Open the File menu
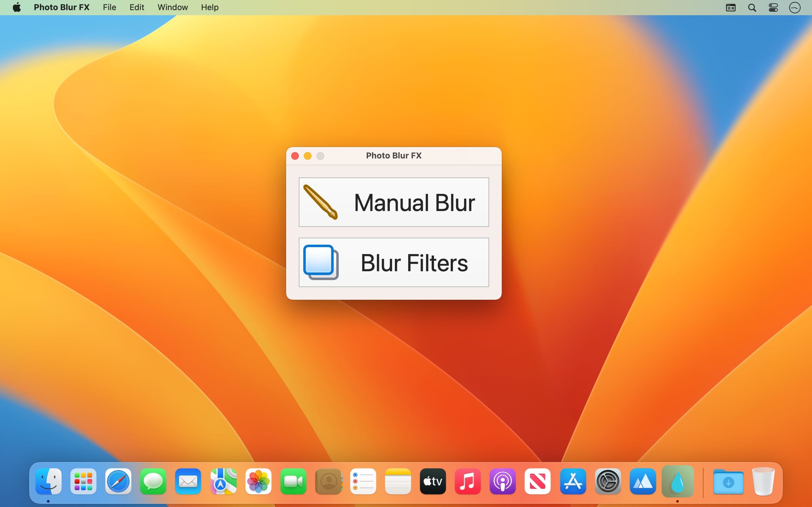 [109, 7]
